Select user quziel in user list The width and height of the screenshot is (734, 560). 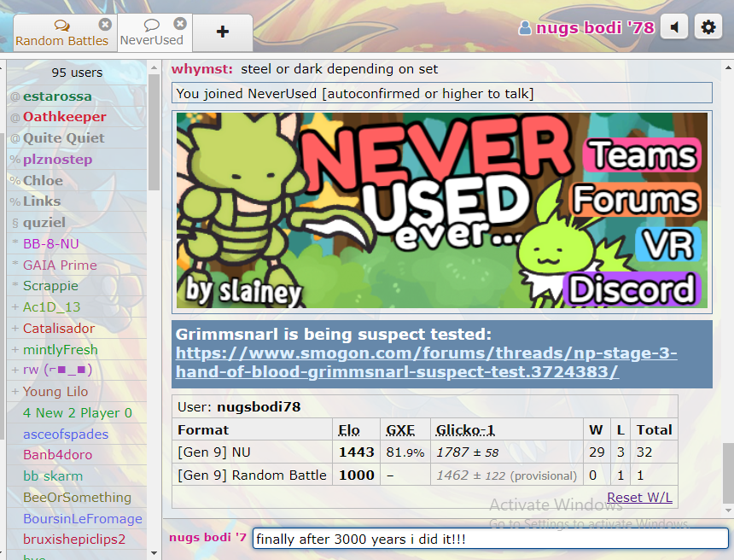click(77, 223)
